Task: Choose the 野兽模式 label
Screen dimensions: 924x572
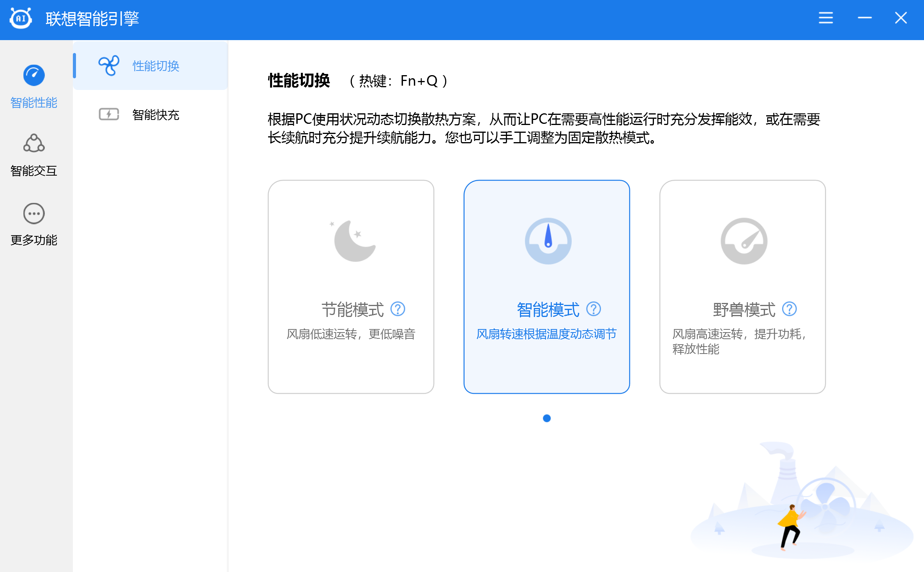Action: 744,310
